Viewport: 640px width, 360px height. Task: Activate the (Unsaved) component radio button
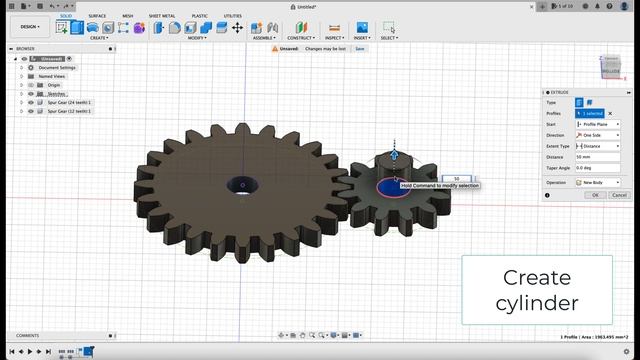pyautogui.click(x=69, y=59)
